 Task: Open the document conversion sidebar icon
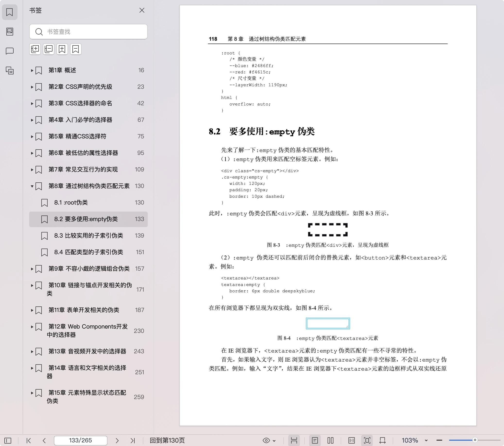click(10, 71)
